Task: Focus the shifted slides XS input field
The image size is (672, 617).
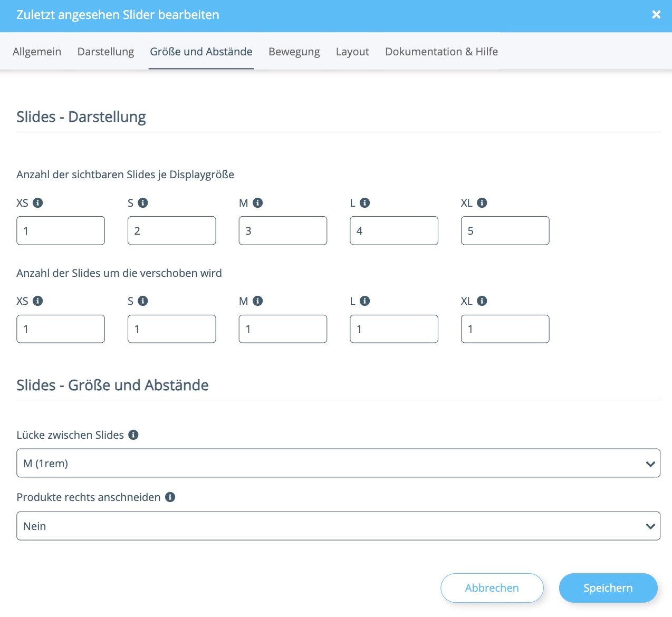Action: pyautogui.click(x=61, y=329)
